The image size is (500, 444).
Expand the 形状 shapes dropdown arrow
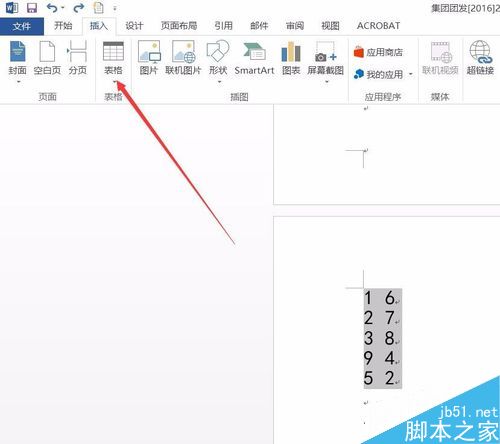pyautogui.click(x=219, y=82)
